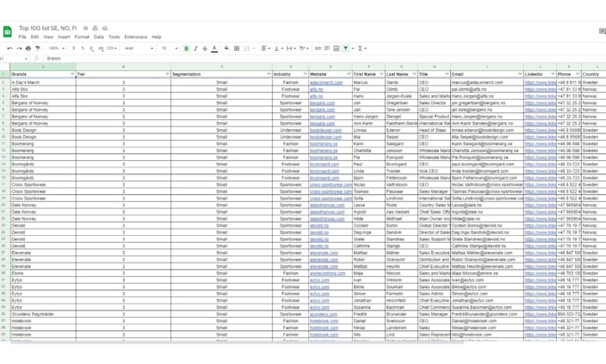This screenshot has height=364, width=606.
Task: Open the Industry column filter
Action: coord(306,74)
